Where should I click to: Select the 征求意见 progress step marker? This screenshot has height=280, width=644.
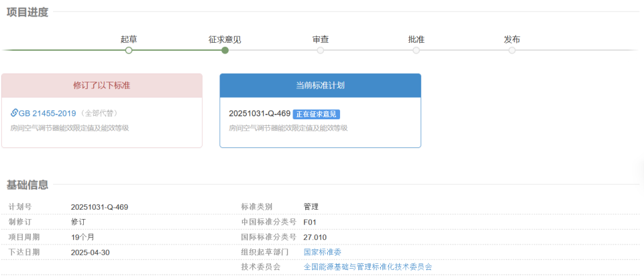click(x=225, y=50)
